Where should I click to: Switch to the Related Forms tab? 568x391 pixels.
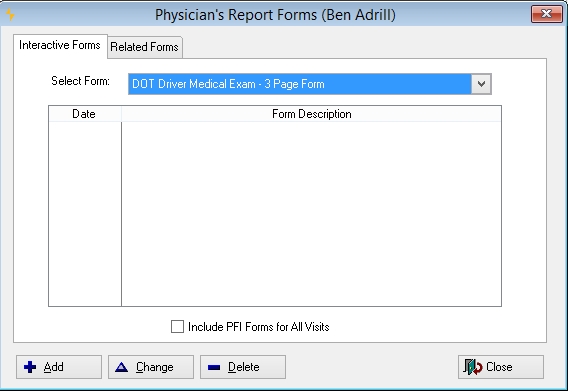coord(145,47)
